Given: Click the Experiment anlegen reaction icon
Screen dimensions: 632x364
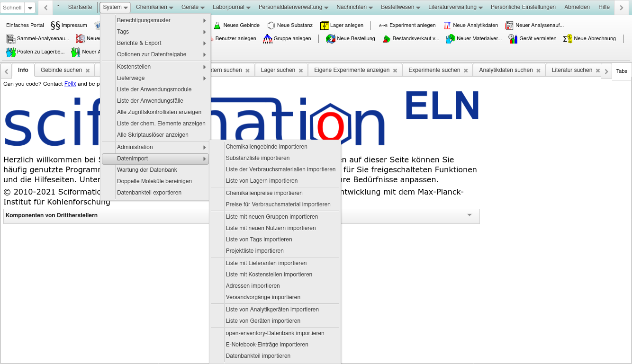Looking at the screenshot, I should [x=383, y=25].
